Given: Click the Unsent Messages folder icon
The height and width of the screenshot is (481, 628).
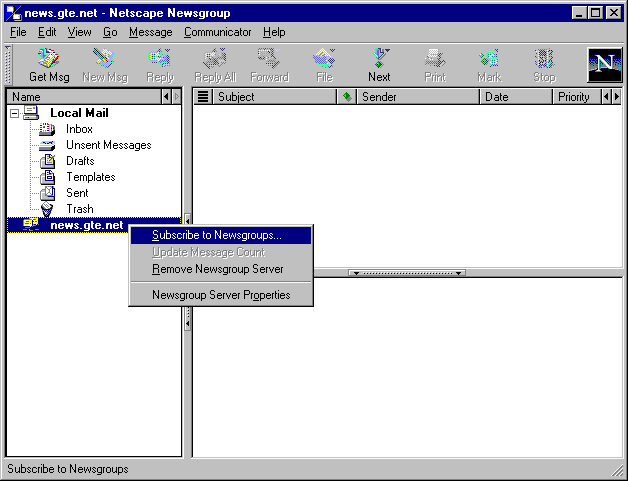Looking at the screenshot, I should [47, 145].
